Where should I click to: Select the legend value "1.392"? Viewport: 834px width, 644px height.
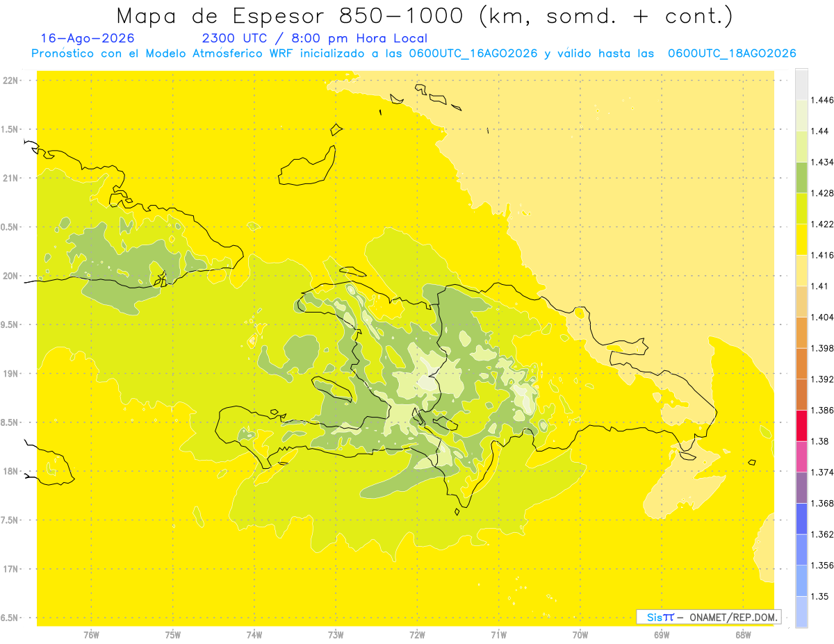click(x=821, y=379)
